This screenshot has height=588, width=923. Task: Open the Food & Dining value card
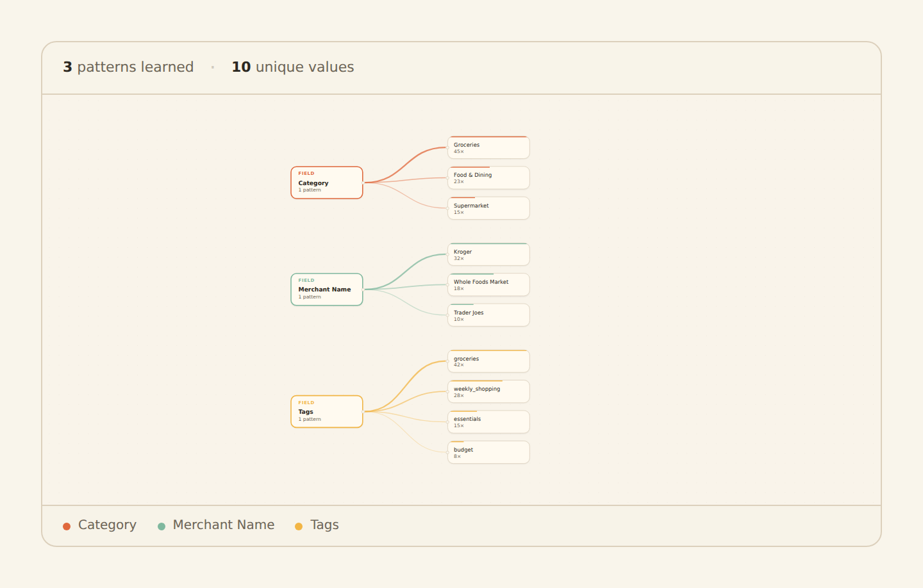(488, 177)
